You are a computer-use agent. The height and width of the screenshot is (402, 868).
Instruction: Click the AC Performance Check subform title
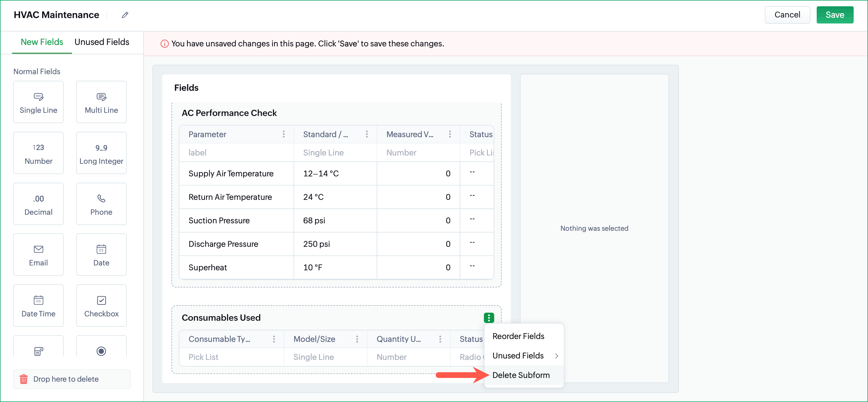coord(229,113)
